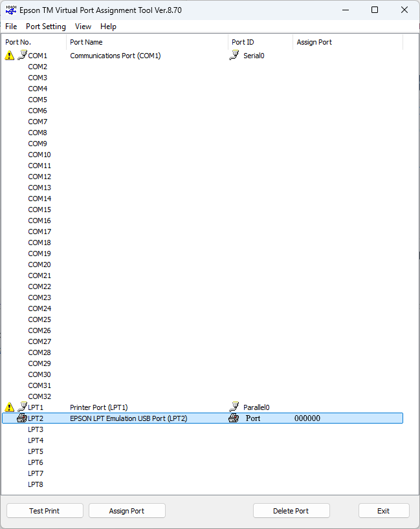Click 'Communications Port (COM1)' port name

click(115, 56)
